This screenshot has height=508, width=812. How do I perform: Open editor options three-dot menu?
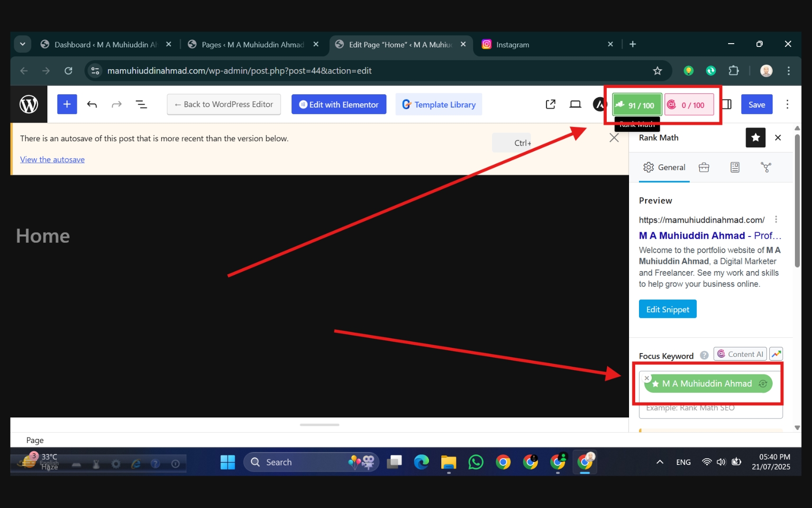point(787,104)
